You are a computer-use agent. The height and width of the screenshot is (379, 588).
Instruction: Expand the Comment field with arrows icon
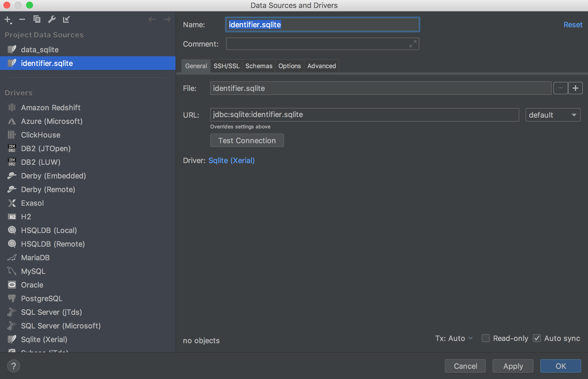pyautogui.click(x=413, y=44)
